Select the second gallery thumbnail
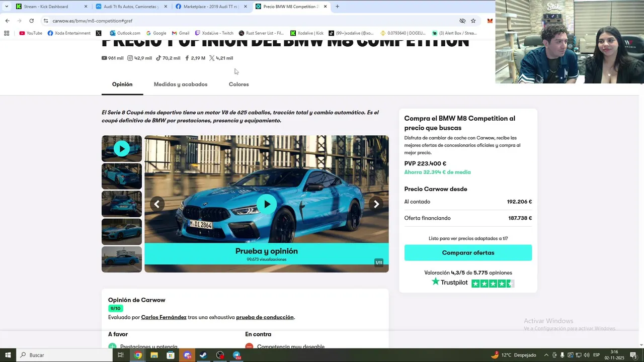The width and height of the screenshot is (644, 362). [122, 176]
